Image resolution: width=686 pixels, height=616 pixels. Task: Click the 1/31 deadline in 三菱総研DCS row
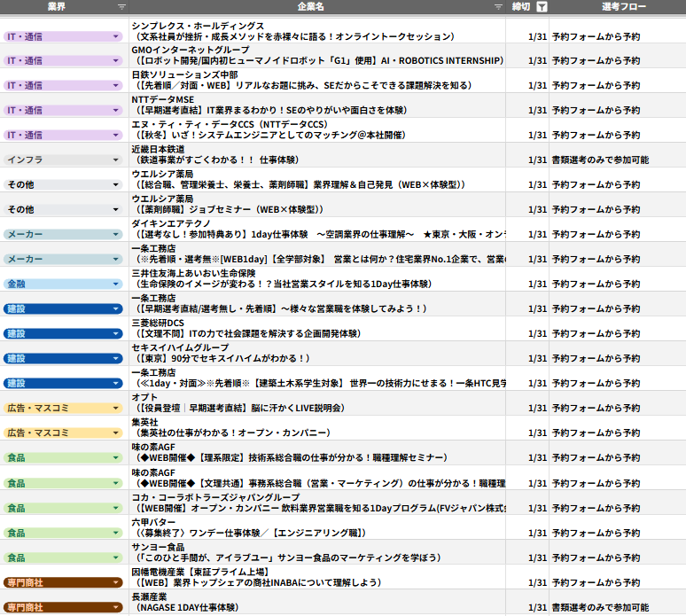[x=537, y=334]
